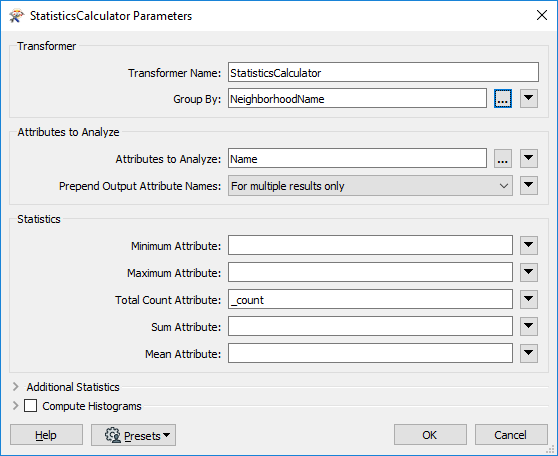Viewport: 558px width, 456px height.
Task: Click the Attributes to Analyze Name field
Action: click(357, 159)
